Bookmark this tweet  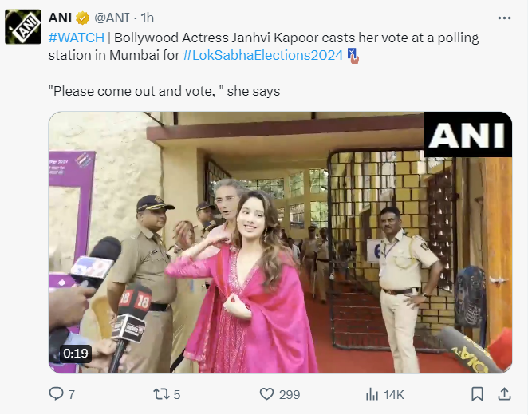point(477,394)
